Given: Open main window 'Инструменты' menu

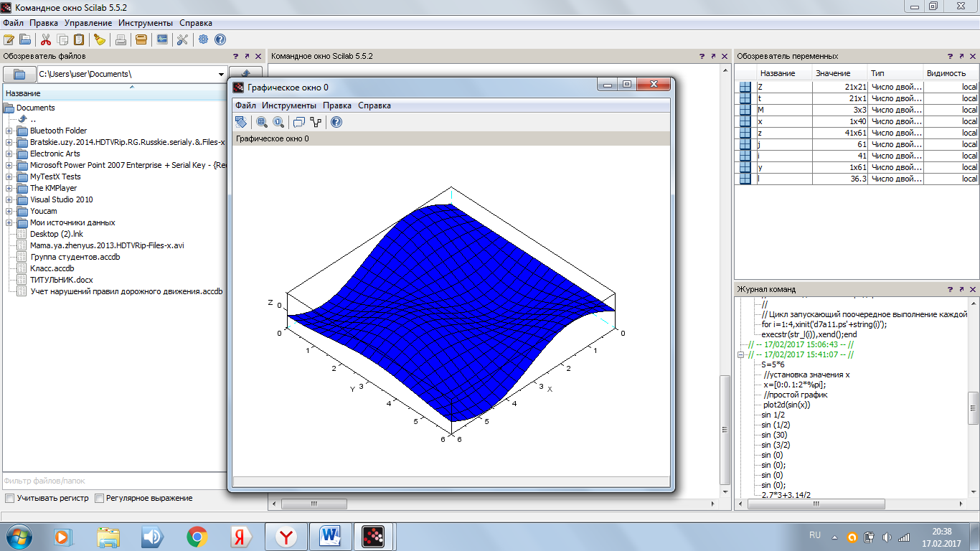Looking at the screenshot, I should coord(146,23).
